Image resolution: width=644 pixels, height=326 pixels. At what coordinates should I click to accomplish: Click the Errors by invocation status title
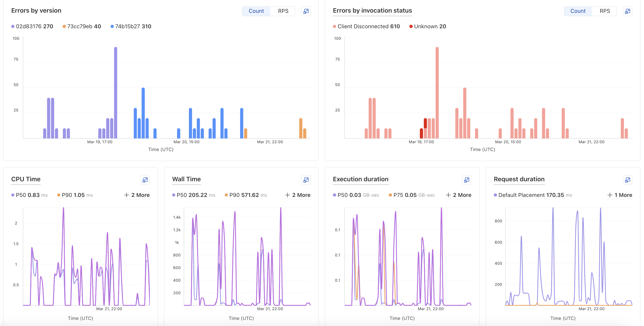pyautogui.click(x=372, y=10)
